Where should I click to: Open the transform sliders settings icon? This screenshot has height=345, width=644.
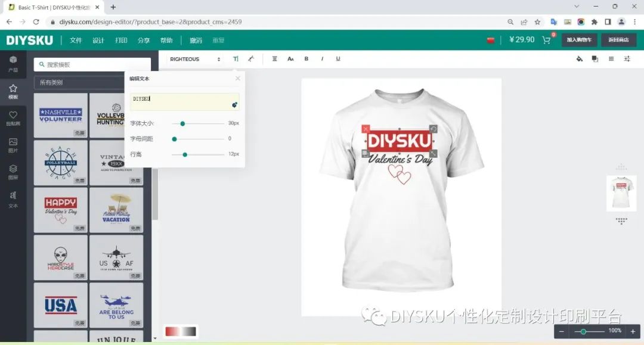(x=627, y=59)
